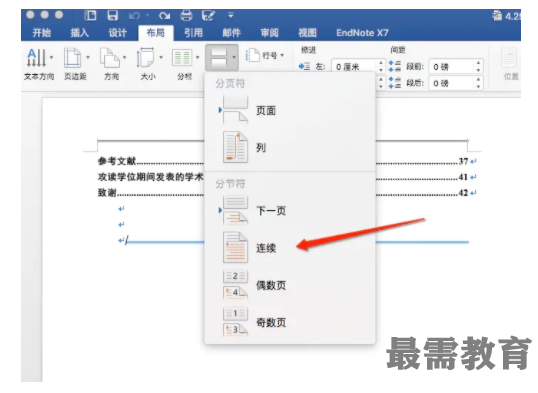Switch to the 引用 (References) tab
Image resolution: width=538 pixels, height=393 pixels.
(194, 33)
